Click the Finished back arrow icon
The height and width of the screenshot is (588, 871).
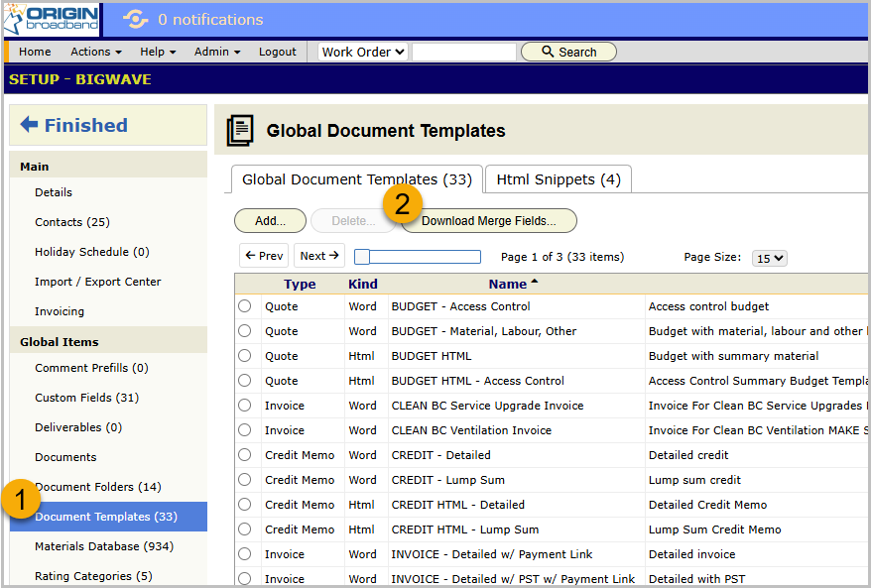coord(29,124)
